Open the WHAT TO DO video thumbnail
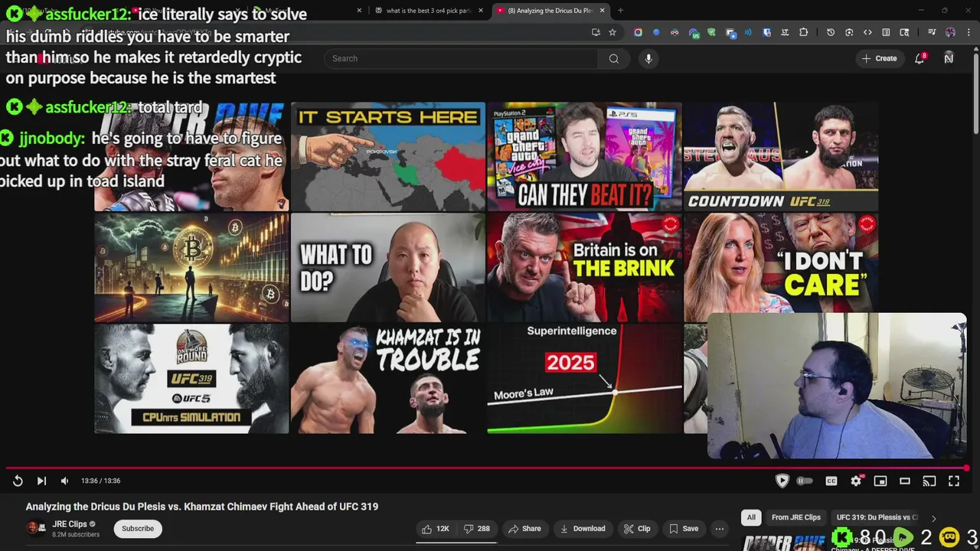 click(388, 267)
